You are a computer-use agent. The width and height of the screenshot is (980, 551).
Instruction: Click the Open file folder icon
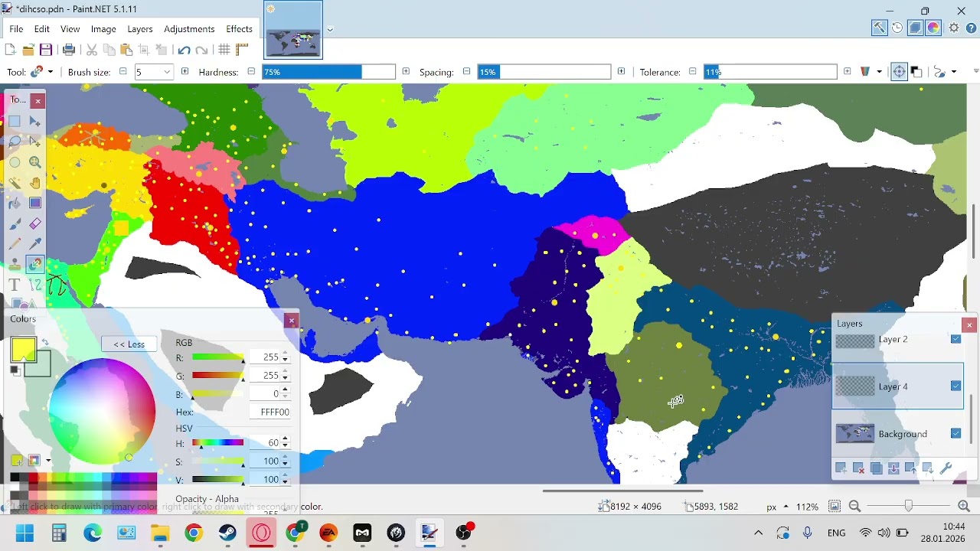[x=28, y=50]
